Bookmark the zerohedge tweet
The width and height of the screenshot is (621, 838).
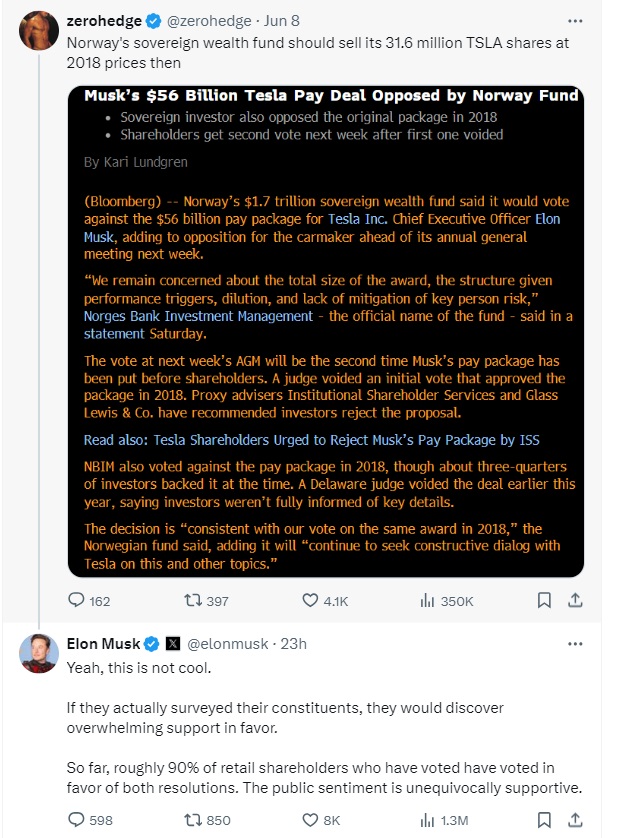coord(545,601)
